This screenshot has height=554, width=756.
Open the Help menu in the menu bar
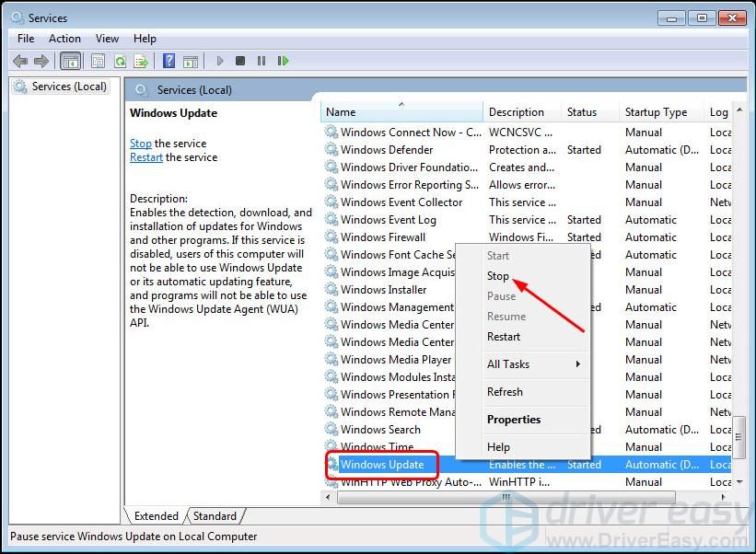pyautogui.click(x=145, y=39)
